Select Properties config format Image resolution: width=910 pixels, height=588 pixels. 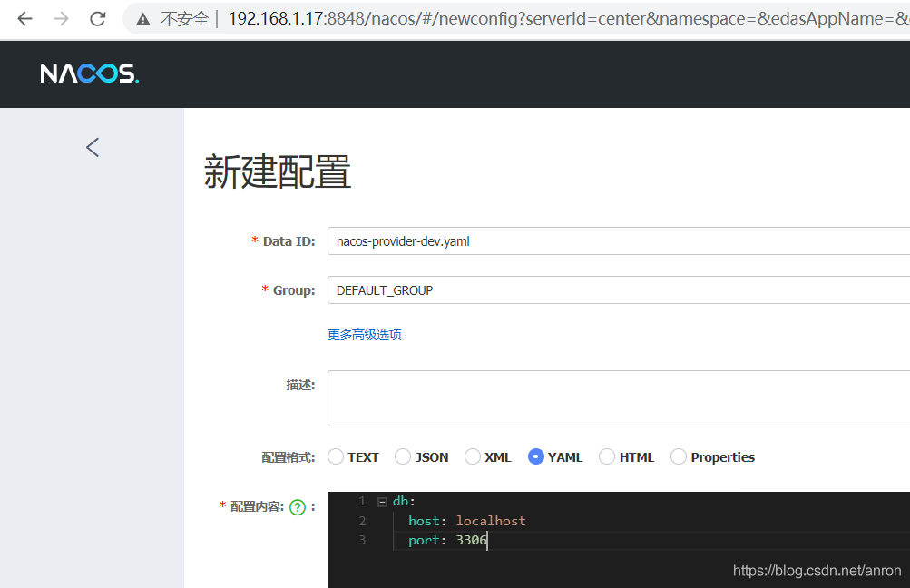pyautogui.click(x=679, y=457)
